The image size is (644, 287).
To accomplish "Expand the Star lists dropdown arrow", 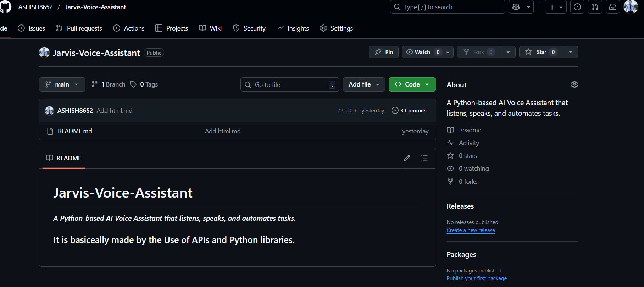I will (571, 52).
